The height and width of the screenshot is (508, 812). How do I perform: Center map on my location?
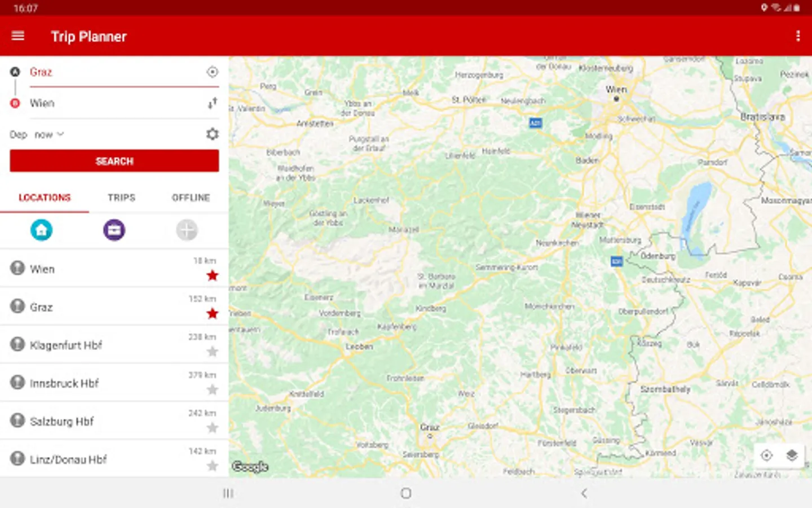[766, 456]
